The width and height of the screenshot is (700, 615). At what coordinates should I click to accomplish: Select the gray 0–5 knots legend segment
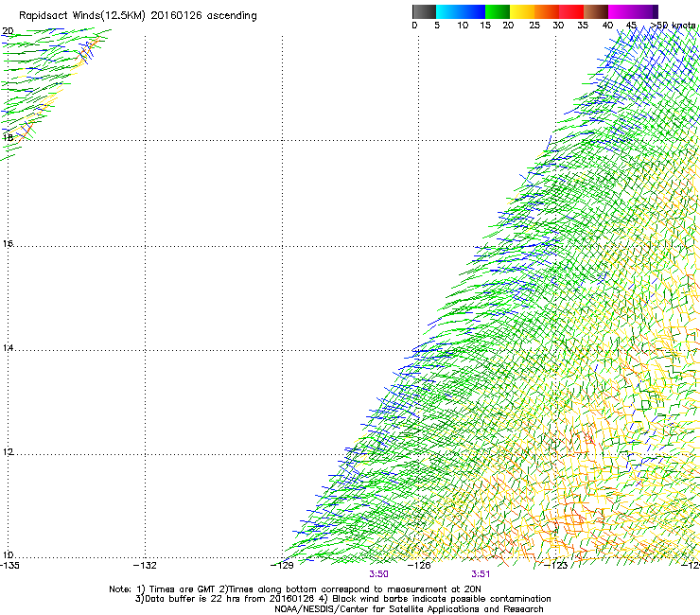pyautogui.click(x=424, y=11)
